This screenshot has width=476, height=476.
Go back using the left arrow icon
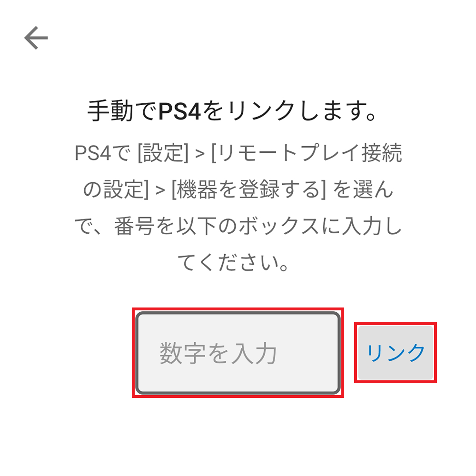click(x=36, y=38)
